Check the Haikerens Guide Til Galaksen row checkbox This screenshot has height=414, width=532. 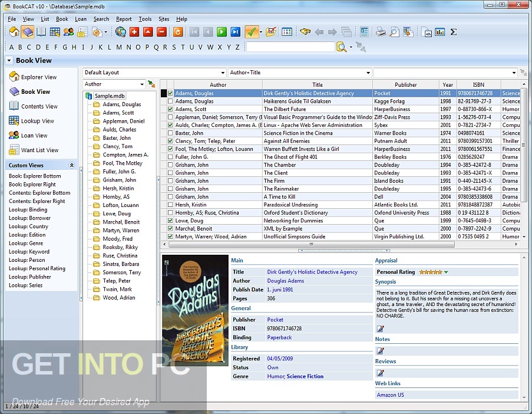click(170, 101)
